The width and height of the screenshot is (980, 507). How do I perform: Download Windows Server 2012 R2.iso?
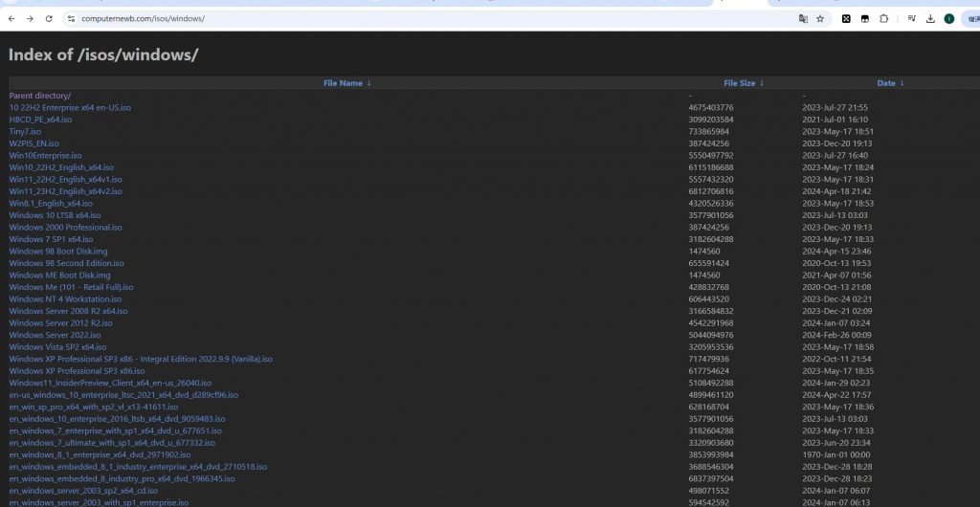[60, 323]
